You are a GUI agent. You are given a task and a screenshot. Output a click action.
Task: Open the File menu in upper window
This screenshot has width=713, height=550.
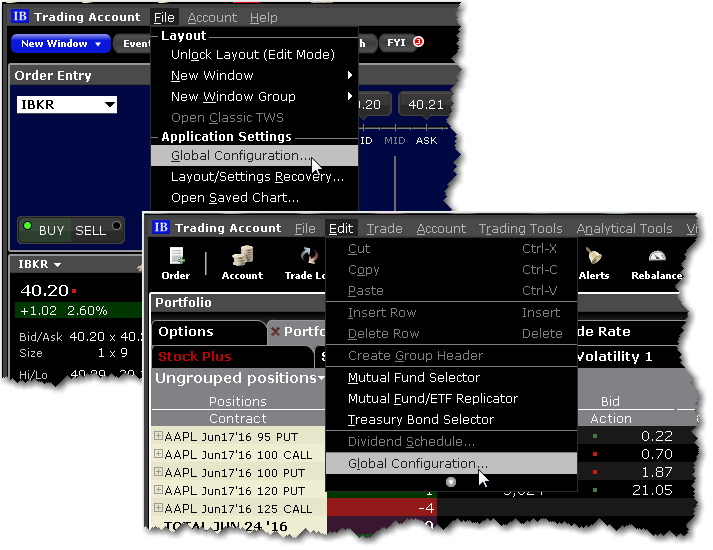click(164, 18)
